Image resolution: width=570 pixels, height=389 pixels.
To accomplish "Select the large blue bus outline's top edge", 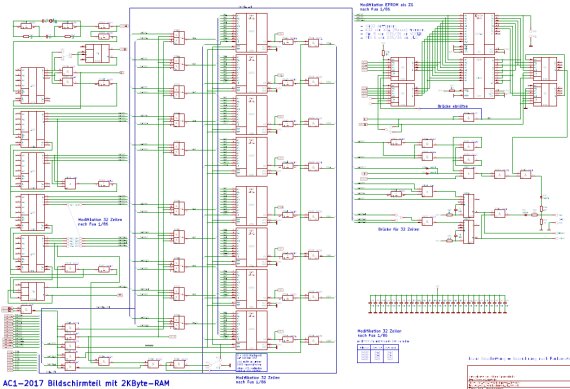I will point(241,8).
